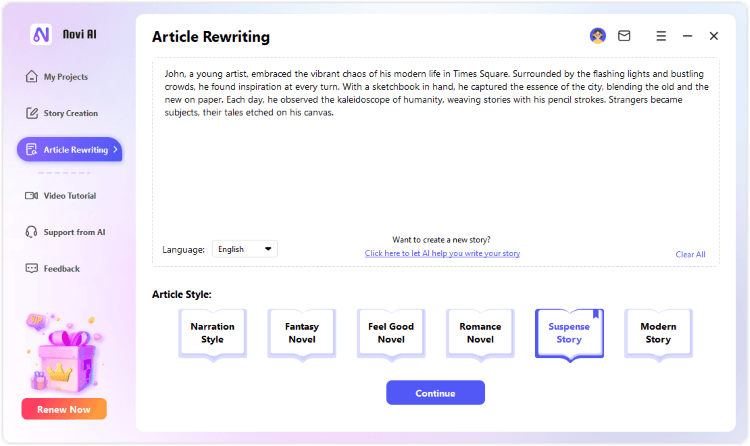Select the Modern Story style
This screenshot has width=750, height=446.
(x=658, y=334)
